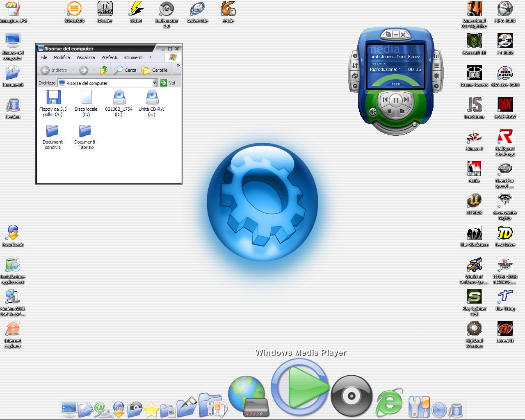Click the black CD disc dock icon
Viewport: 525px width, 420px height.
[x=351, y=396]
